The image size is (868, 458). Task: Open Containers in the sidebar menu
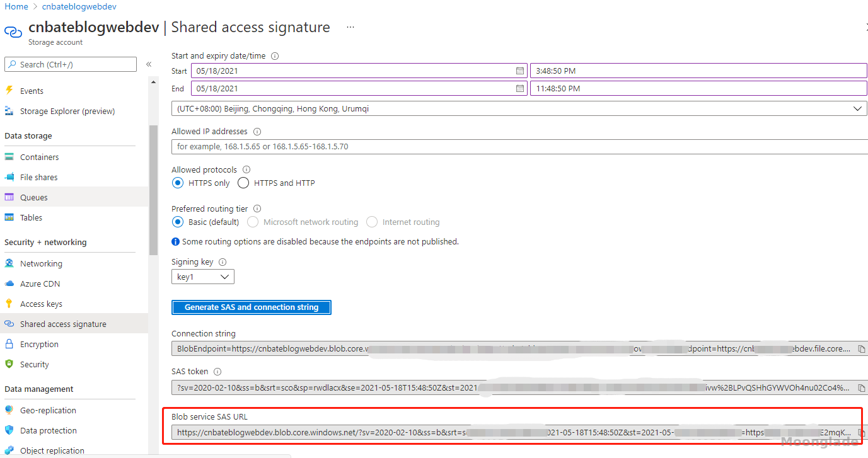pos(39,157)
